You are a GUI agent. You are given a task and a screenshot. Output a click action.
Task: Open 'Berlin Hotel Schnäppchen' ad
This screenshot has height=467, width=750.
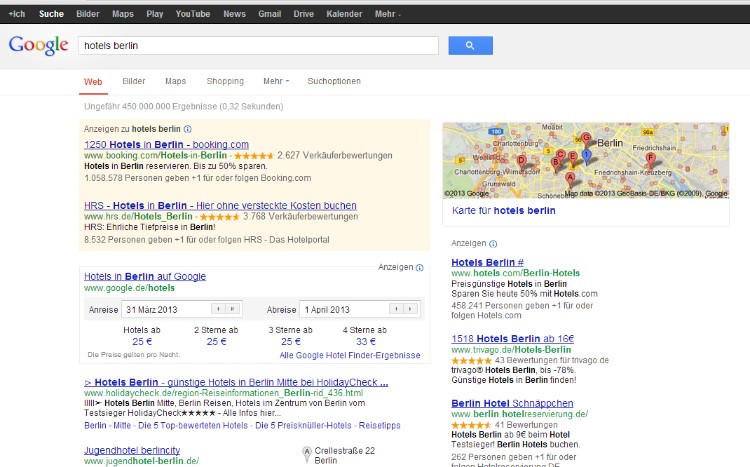pos(512,403)
